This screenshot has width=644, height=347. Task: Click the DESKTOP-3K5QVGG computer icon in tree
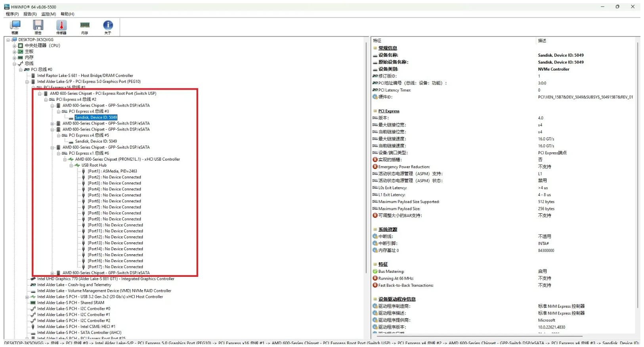point(15,40)
